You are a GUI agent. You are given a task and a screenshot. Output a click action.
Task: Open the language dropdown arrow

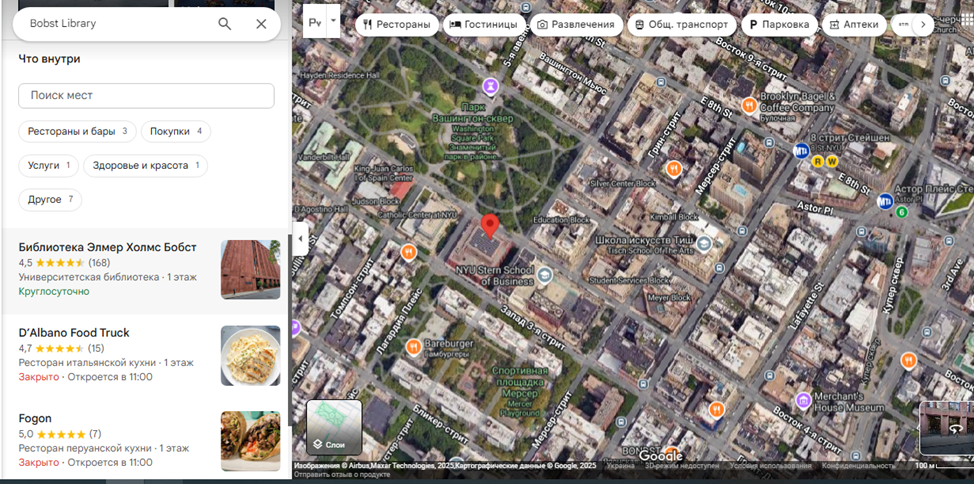[x=334, y=21]
